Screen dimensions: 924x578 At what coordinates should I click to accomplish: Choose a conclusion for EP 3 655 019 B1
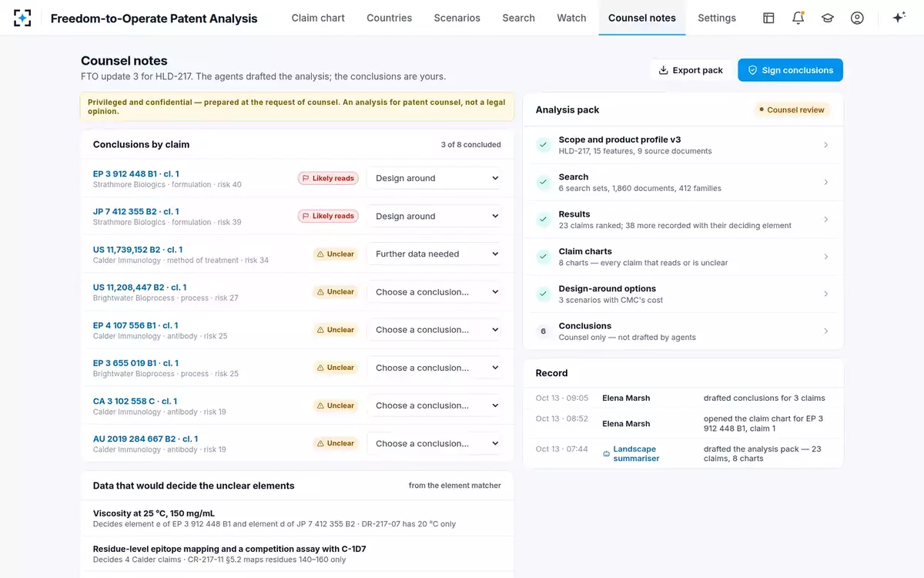point(434,368)
